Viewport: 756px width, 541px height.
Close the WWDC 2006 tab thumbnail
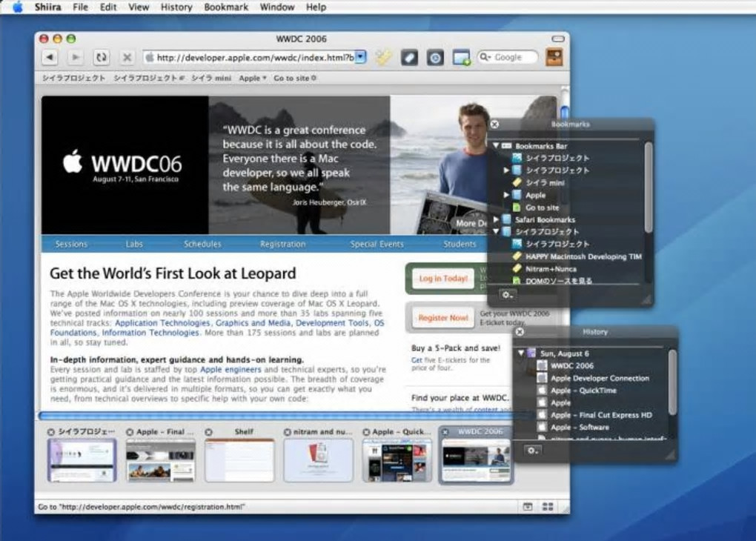[445, 431]
